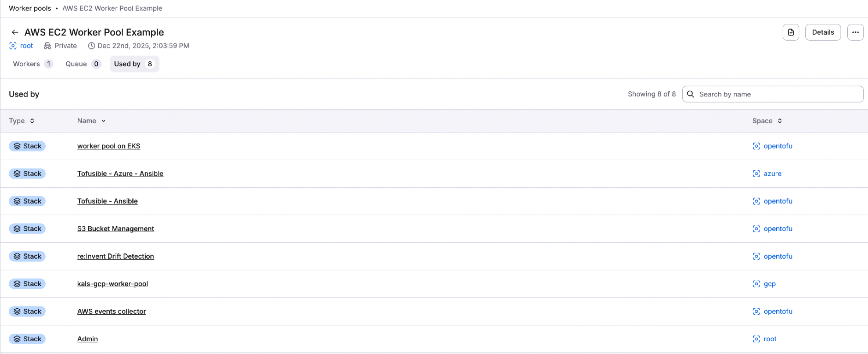Open the Details panel button
The image size is (868, 354).
(x=823, y=32)
